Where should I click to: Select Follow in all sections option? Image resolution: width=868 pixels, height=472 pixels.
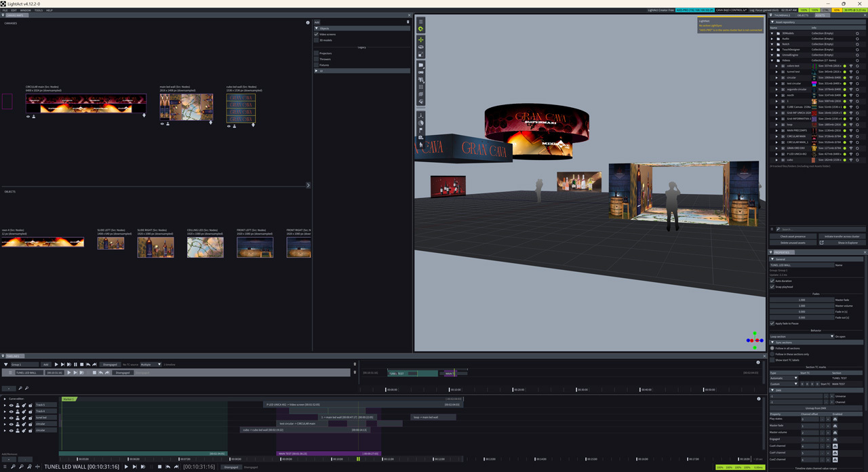[772, 349]
